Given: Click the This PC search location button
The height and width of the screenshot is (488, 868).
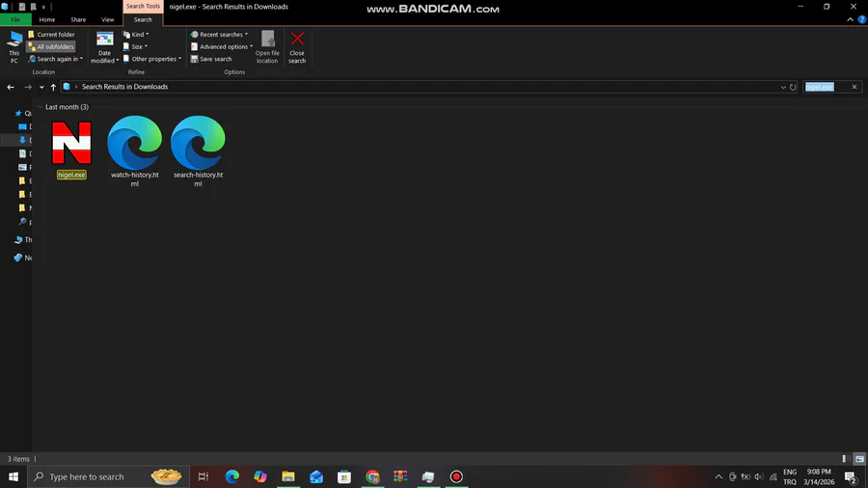Looking at the screenshot, I should [14, 47].
